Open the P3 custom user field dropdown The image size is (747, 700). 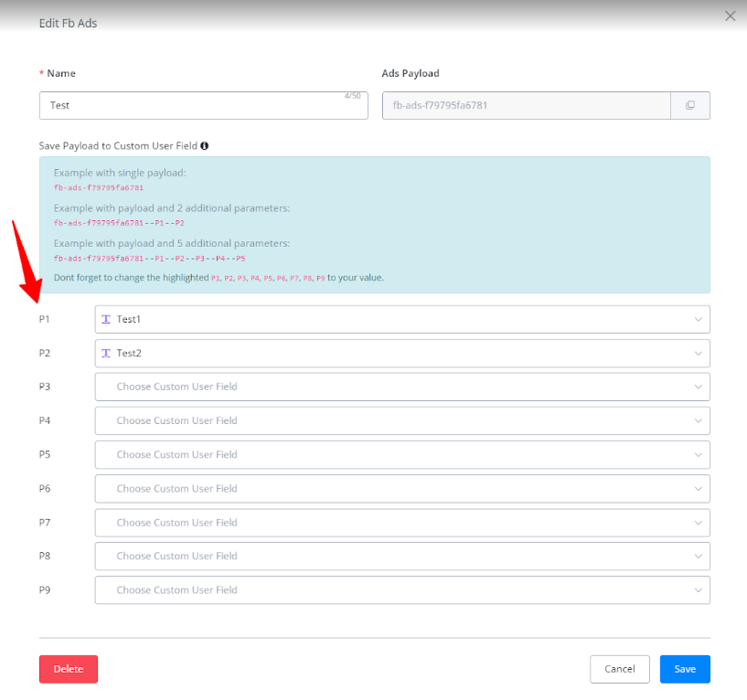(x=402, y=387)
